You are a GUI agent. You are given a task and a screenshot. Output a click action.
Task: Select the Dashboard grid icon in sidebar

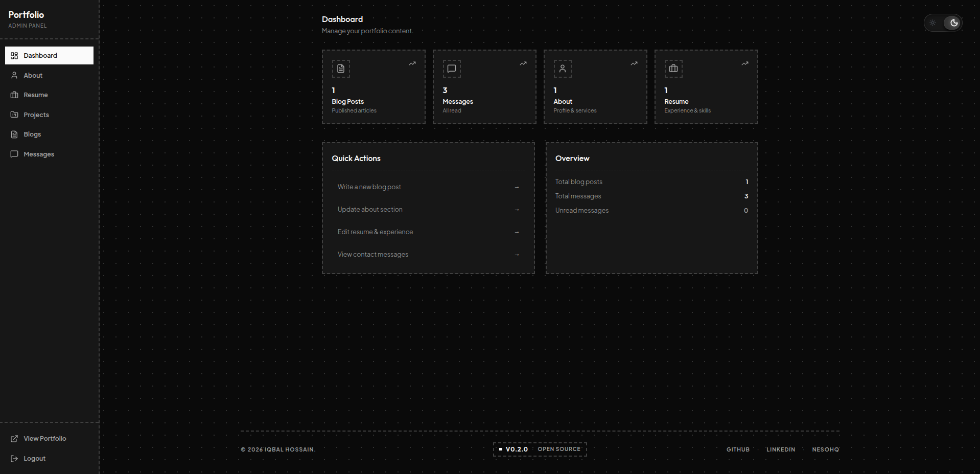coord(15,55)
